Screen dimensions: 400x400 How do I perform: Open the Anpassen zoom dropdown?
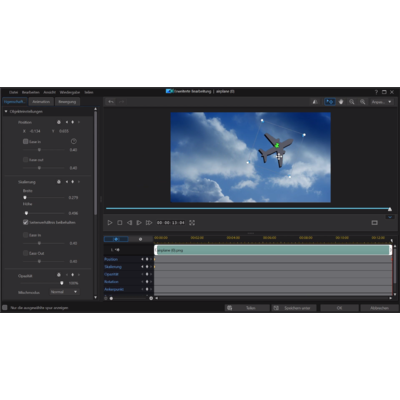381,102
